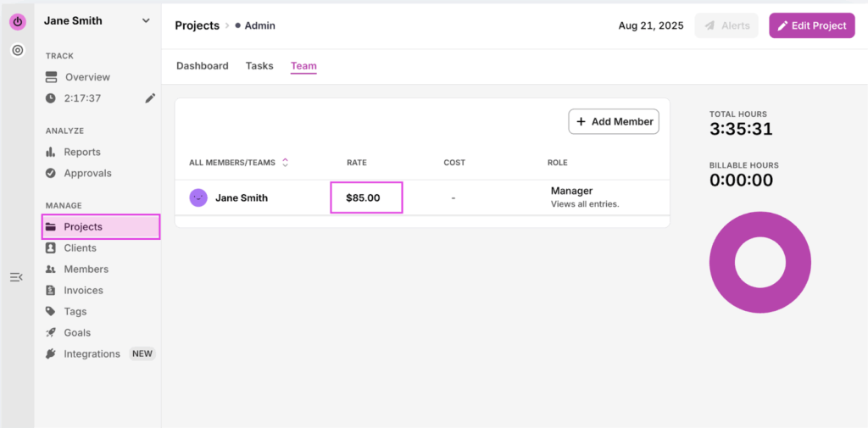The image size is (868, 428).
Task: Switch to the Tasks tab
Action: coord(259,66)
